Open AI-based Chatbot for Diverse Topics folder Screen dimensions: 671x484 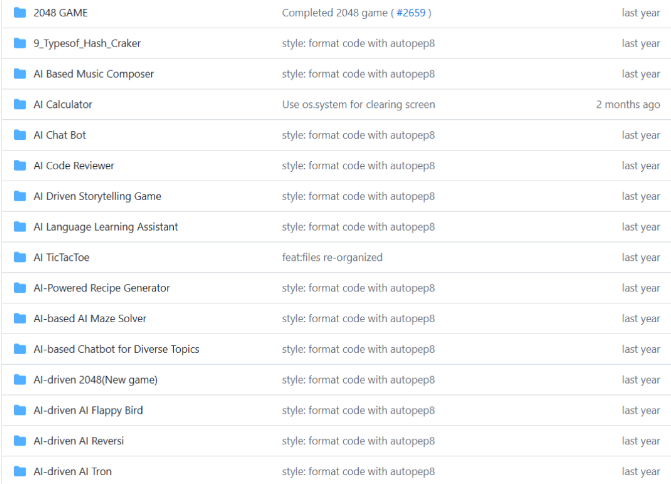tap(116, 349)
